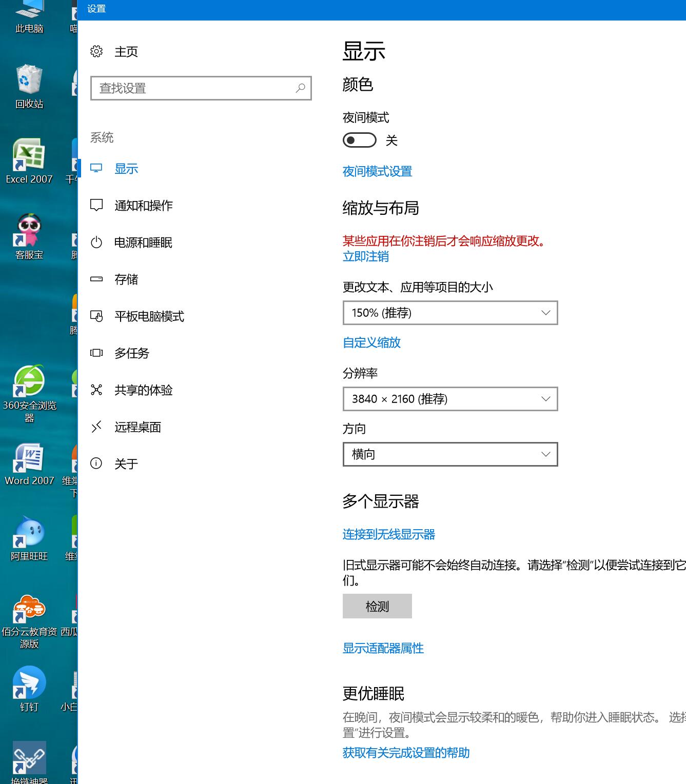This screenshot has width=686, height=784.
Task: Enable the 夜间模式 toggle
Action: (359, 140)
